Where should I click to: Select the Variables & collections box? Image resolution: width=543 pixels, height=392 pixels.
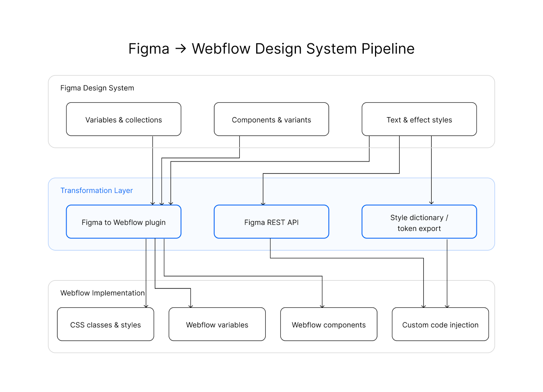coord(124,119)
